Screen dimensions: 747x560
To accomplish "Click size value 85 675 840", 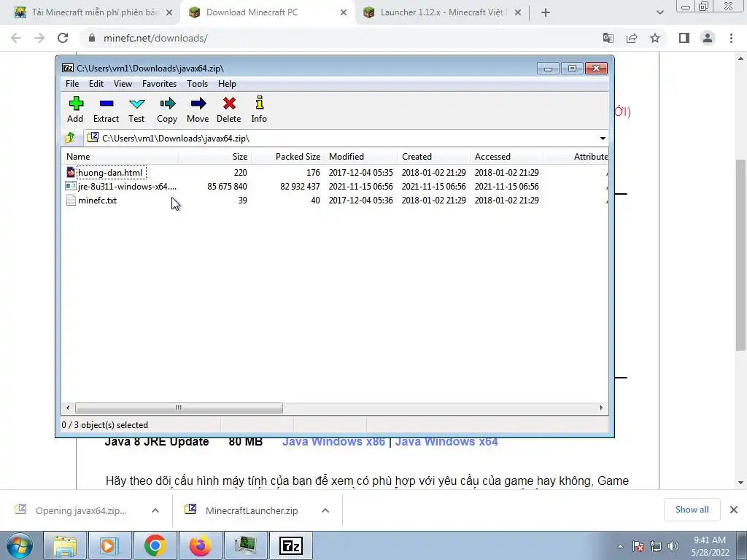I will tap(227, 186).
